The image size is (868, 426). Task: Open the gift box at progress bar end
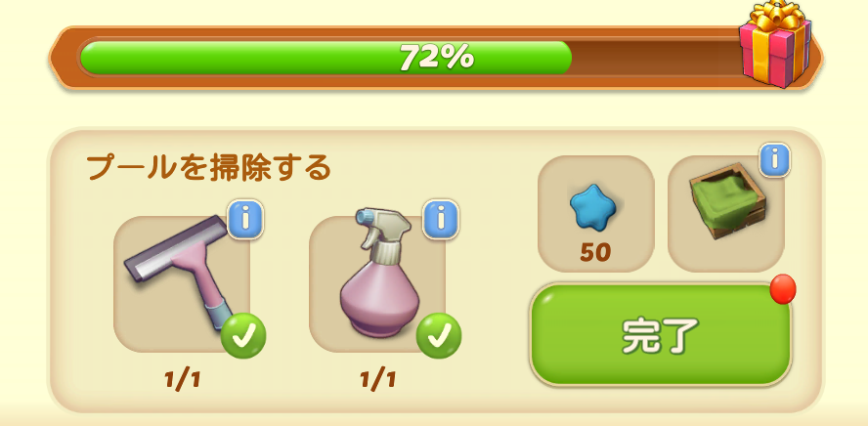[x=775, y=44]
